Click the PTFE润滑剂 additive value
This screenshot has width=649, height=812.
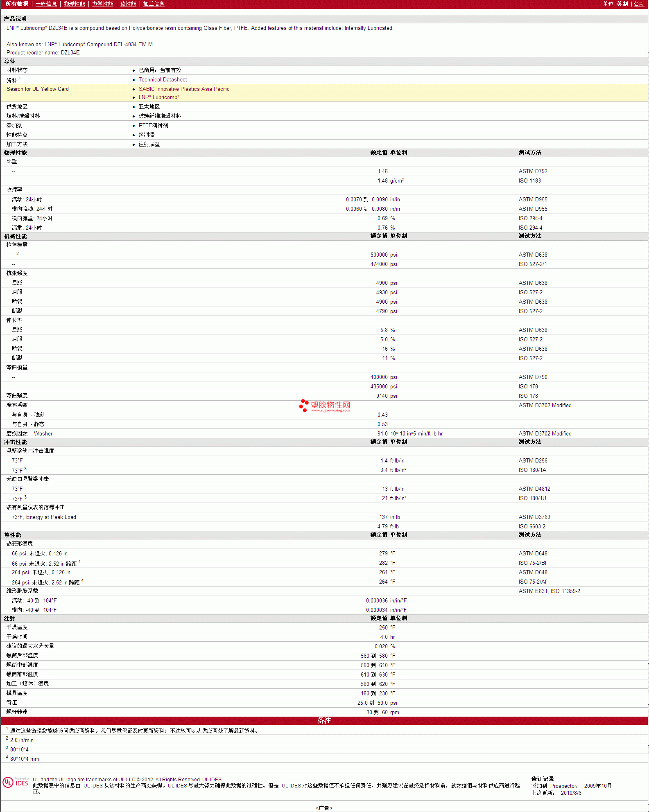(x=154, y=126)
